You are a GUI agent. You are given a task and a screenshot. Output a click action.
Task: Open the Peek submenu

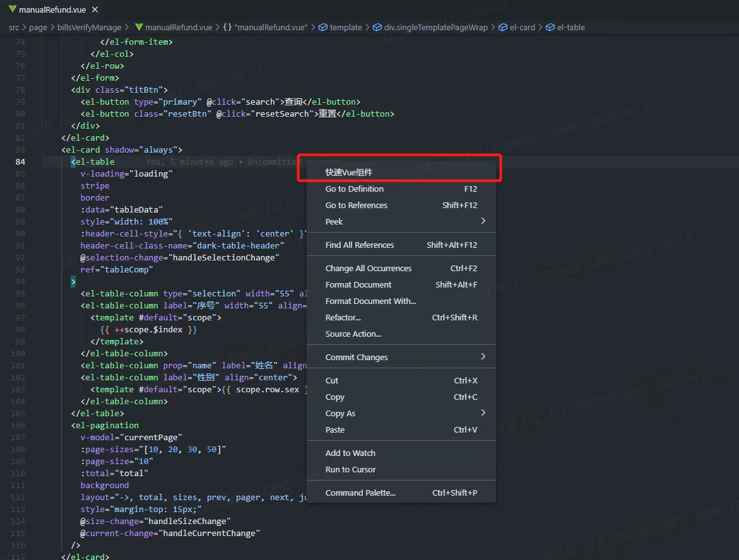coord(401,221)
